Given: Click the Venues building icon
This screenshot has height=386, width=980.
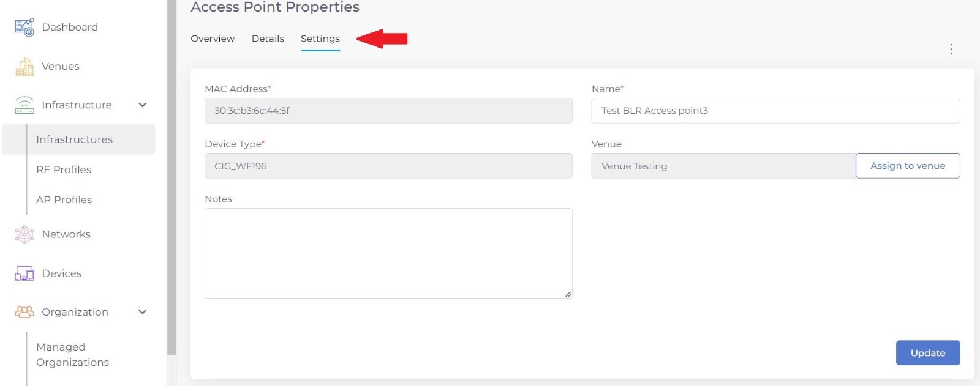Looking at the screenshot, I should (24, 67).
